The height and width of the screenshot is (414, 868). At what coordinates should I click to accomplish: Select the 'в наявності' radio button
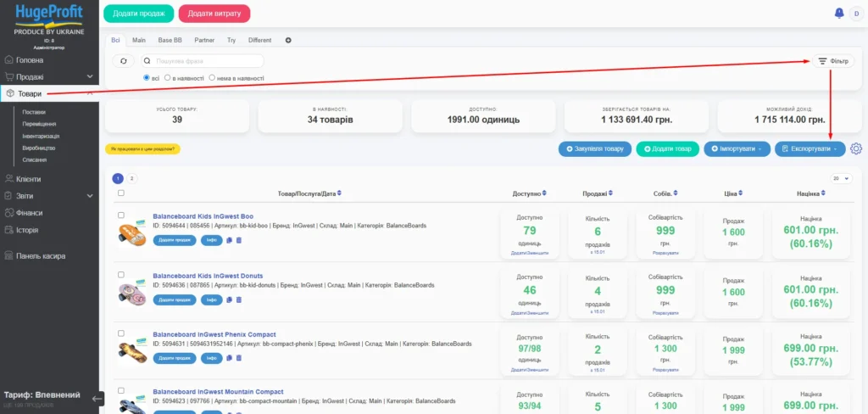click(168, 77)
